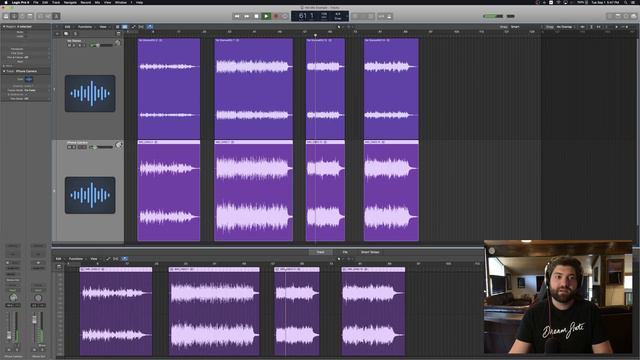640x360 pixels.
Task: Toggle the Inspector panel button
Action: tap(14, 16)
